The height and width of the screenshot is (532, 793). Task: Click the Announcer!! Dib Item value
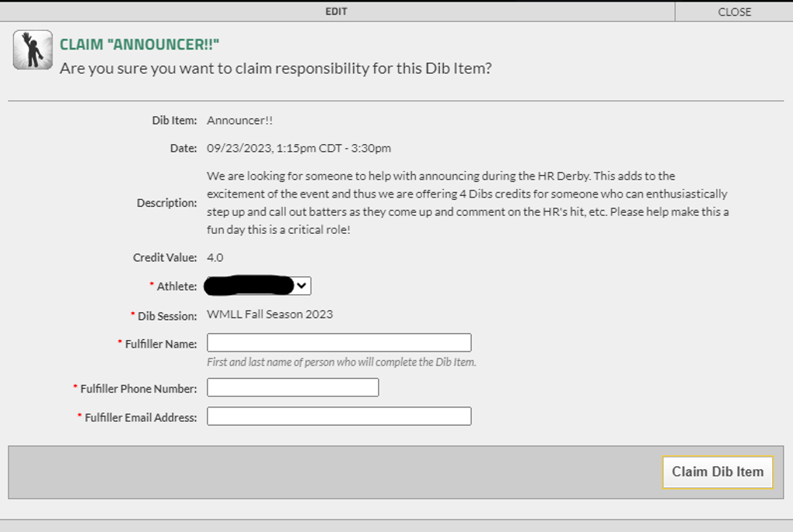(x=239, y=121)
